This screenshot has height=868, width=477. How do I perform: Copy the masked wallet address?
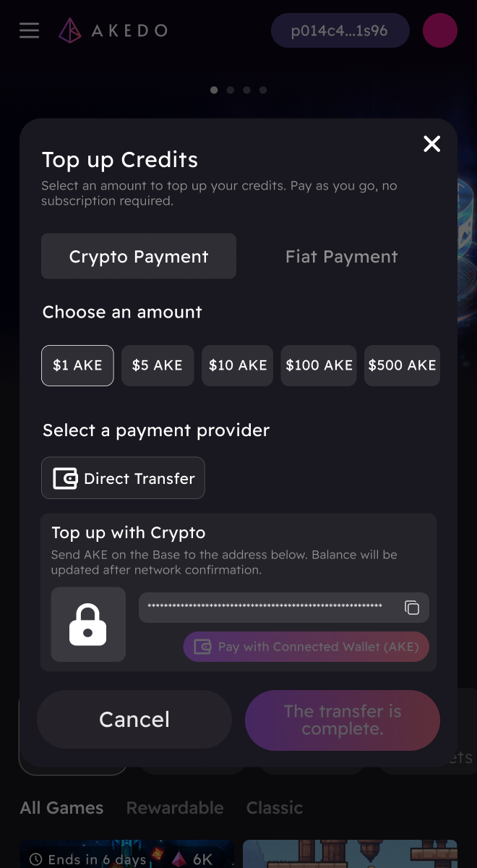point(411,608)
